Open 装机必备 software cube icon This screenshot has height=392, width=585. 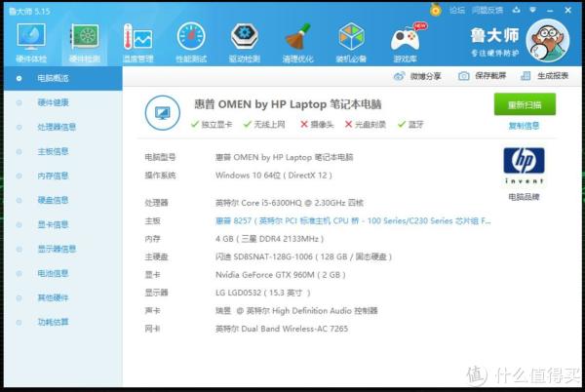(x=351, y=42)
